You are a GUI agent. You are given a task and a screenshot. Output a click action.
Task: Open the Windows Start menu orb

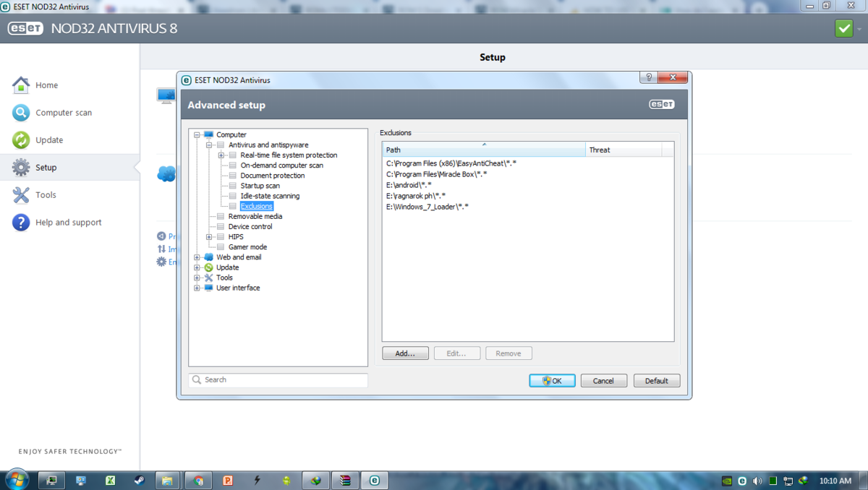(x=17, y=480)
